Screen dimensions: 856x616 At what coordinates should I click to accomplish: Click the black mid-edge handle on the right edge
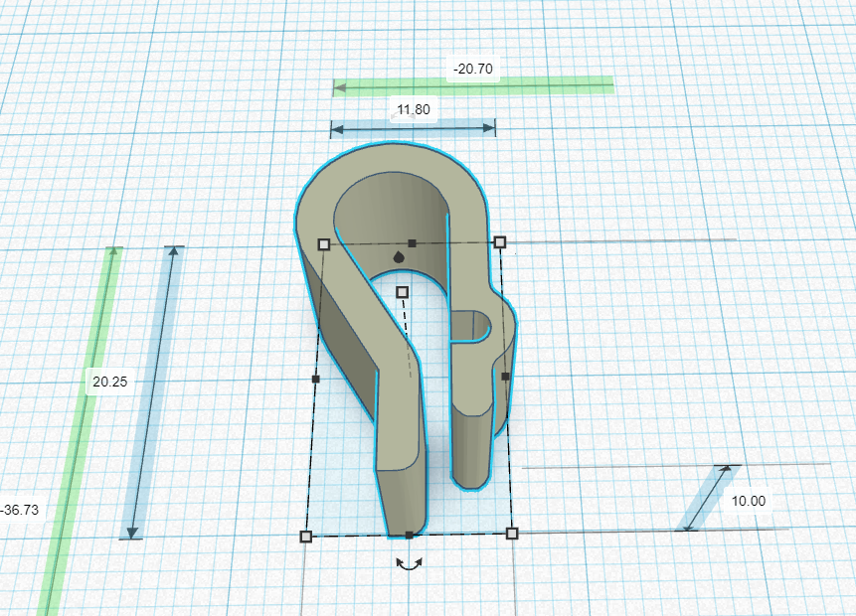(x=505, y=377)
